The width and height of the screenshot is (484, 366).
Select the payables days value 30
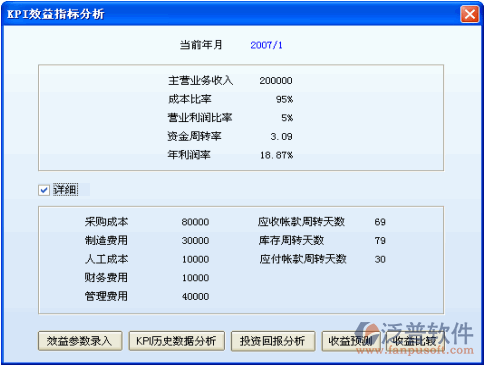380,259
